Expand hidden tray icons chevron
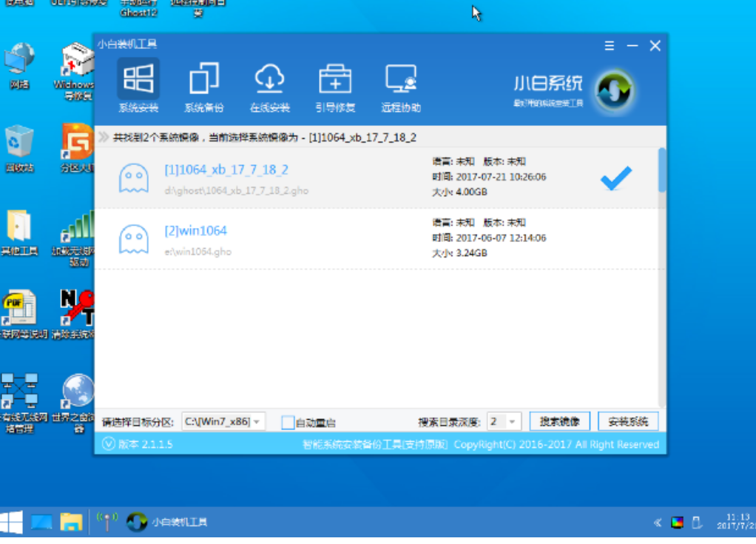Screen dimensions: 756x544 click(658, 523)
